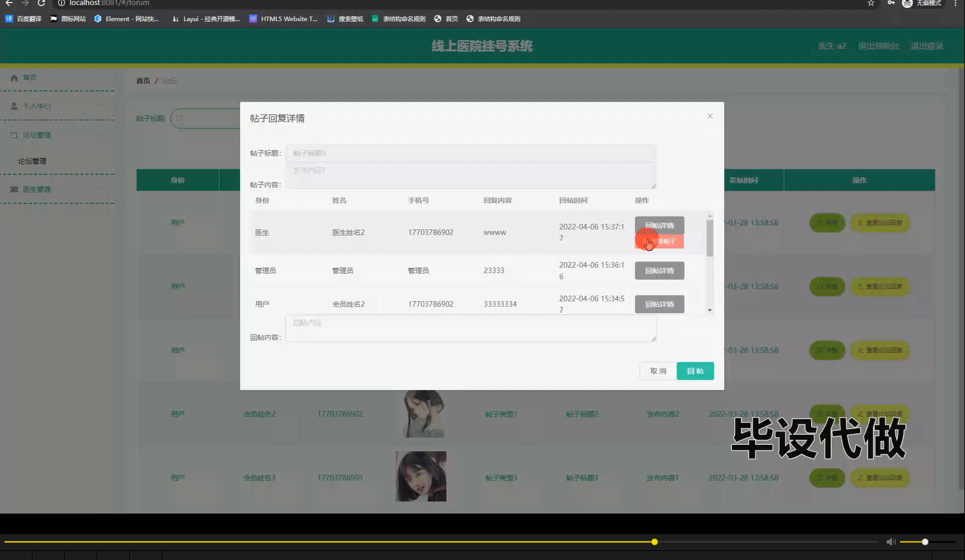This screenshot has width=965, height=560.
Task: Open the 首页 bookmark in bookmarks bar
Action: (x=446, y=19)
